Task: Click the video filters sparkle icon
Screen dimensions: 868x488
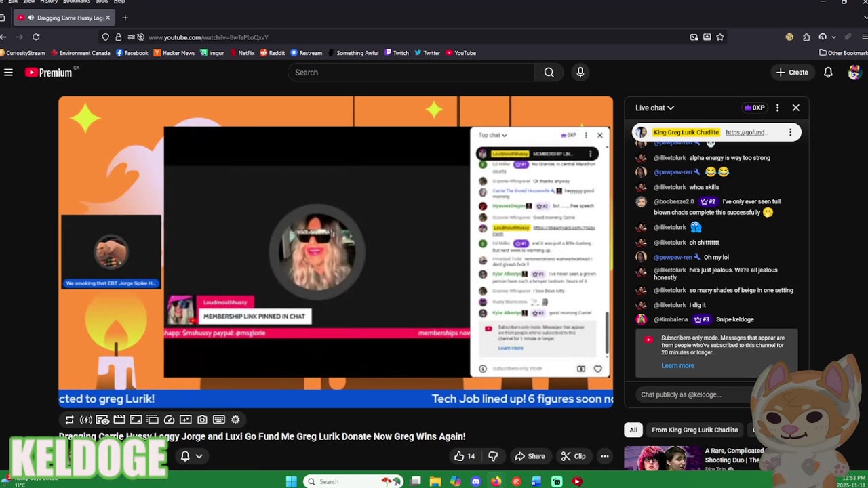Action: pos(186,420)
